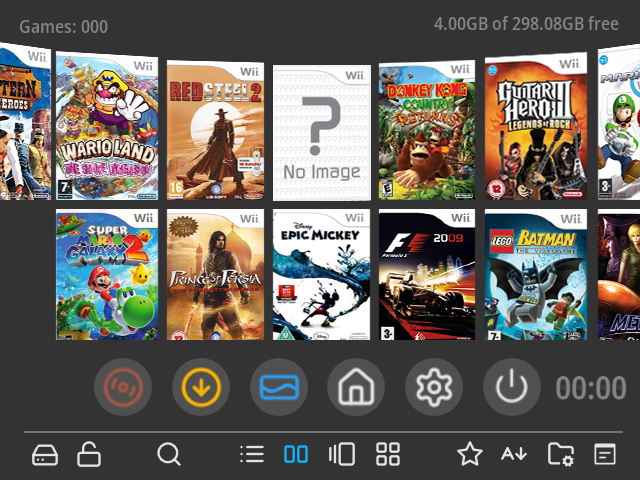This screenshot has width=640, height=480.
Task: Click the 4.00GB of 298.08GB free text
Action: coord(526,24)
